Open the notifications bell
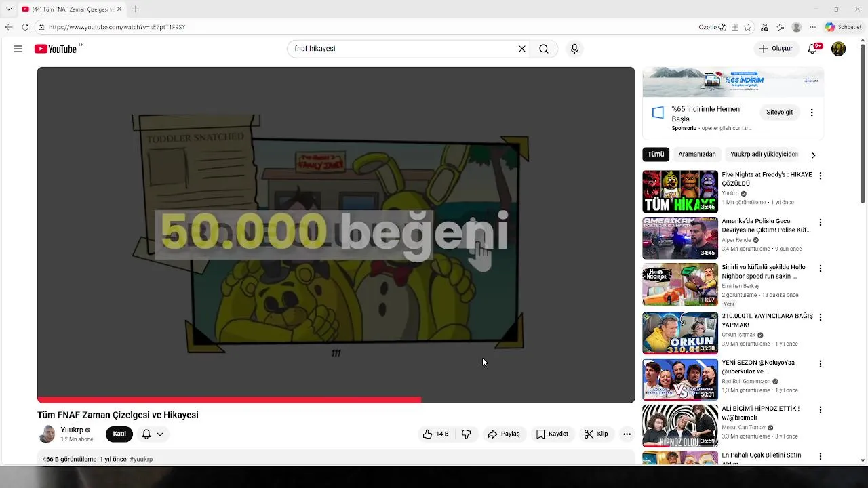This screenshot has width=868, height=488. pyautogui.click(x=813, y=49)
